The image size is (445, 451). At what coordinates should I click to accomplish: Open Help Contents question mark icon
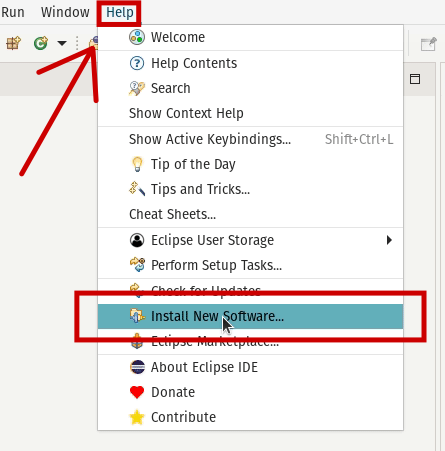pos(137,63)
